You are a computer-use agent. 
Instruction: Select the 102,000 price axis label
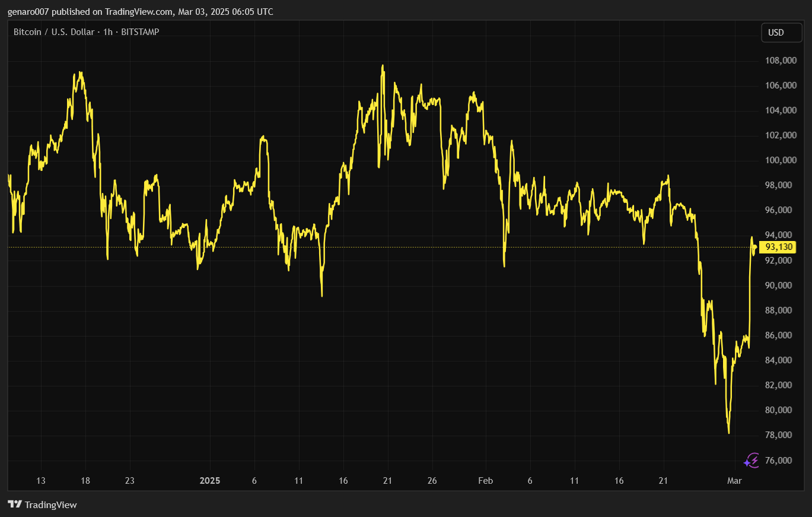780,135
